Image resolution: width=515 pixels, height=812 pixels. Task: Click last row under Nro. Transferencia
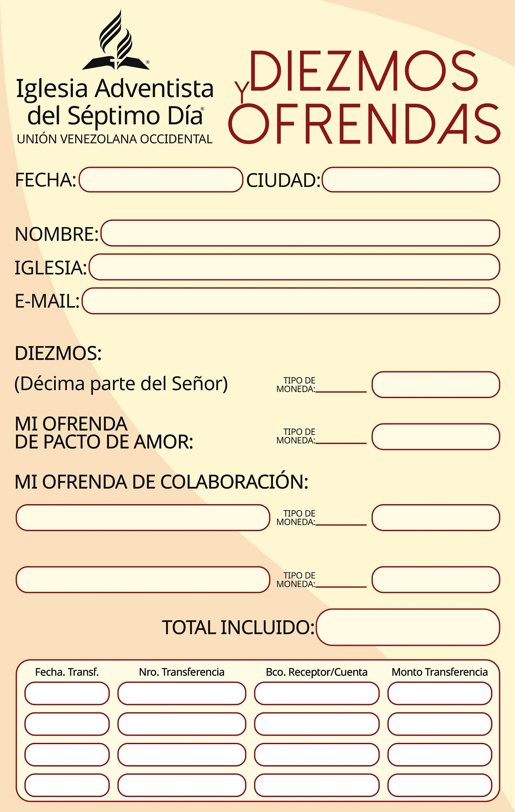[182, 785]
